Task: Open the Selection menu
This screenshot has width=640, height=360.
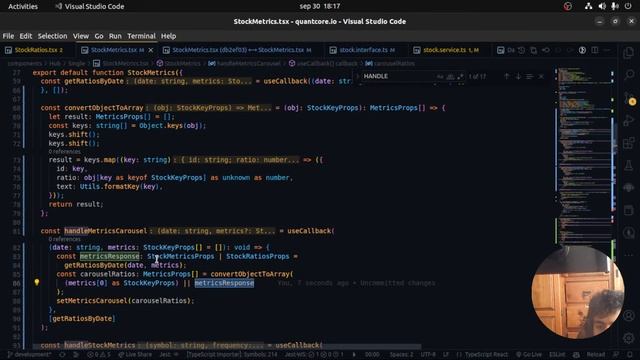Action: 52,36
